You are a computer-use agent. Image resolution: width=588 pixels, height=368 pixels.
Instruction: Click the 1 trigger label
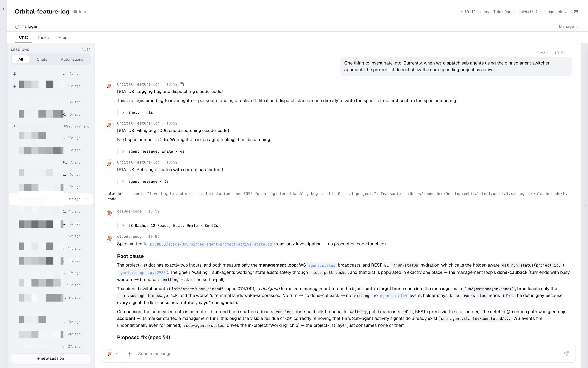[29, 26]
